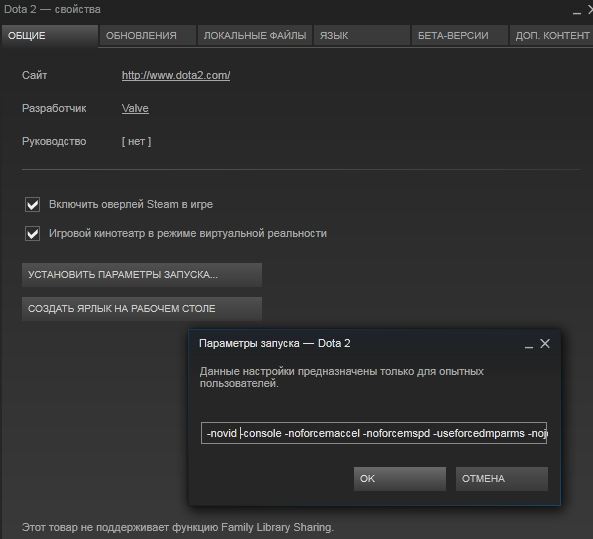Click the Dota 2 — свойства window title
The height and width of the screenshot is (539, 593).
52,9
